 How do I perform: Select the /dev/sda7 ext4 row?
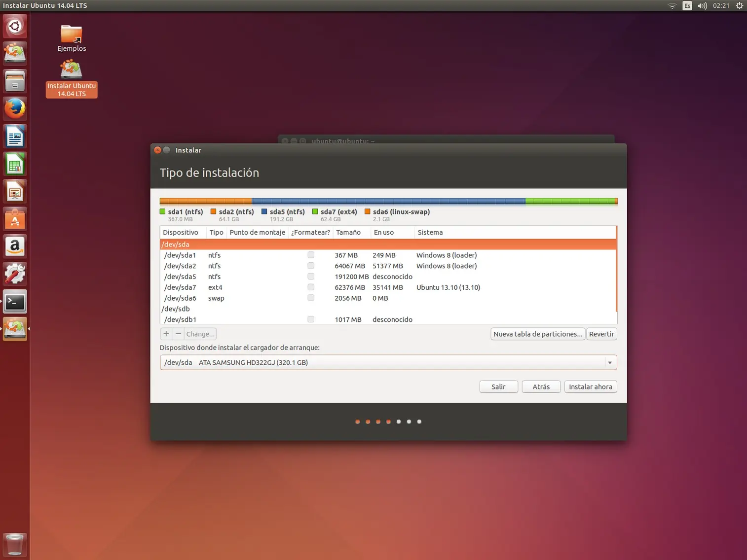coord(388,287)
